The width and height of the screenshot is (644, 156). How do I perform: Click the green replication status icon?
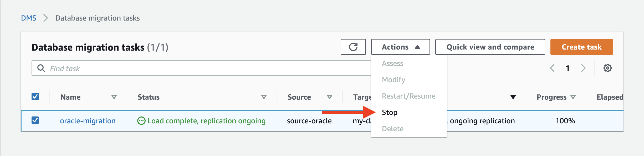(x=141, y=121)
